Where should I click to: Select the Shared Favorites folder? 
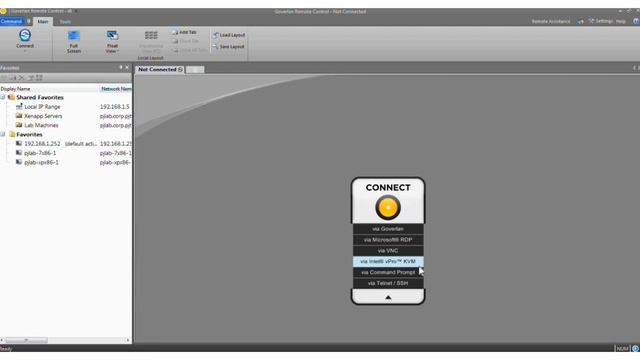click(40, 97)
